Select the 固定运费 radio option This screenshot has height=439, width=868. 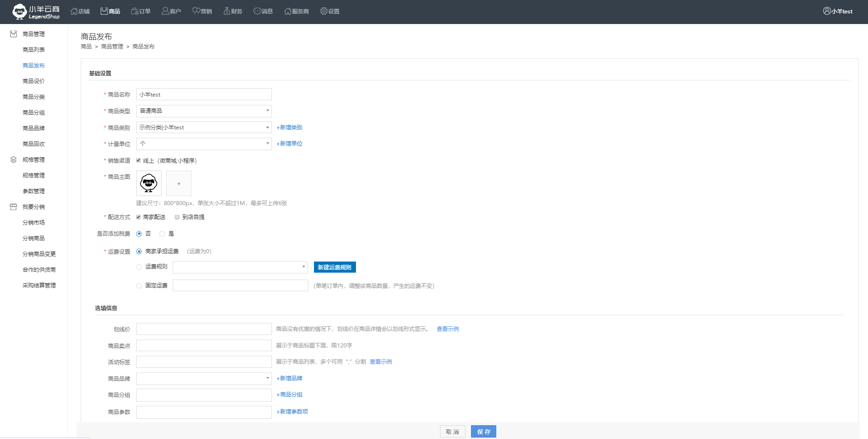pyautogui.click(x=139, y=286)
